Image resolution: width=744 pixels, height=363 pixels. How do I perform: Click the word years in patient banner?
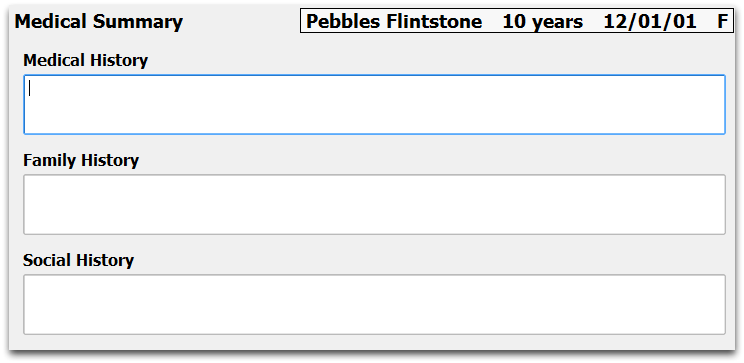pyautogui.click(x=557, y=23)
